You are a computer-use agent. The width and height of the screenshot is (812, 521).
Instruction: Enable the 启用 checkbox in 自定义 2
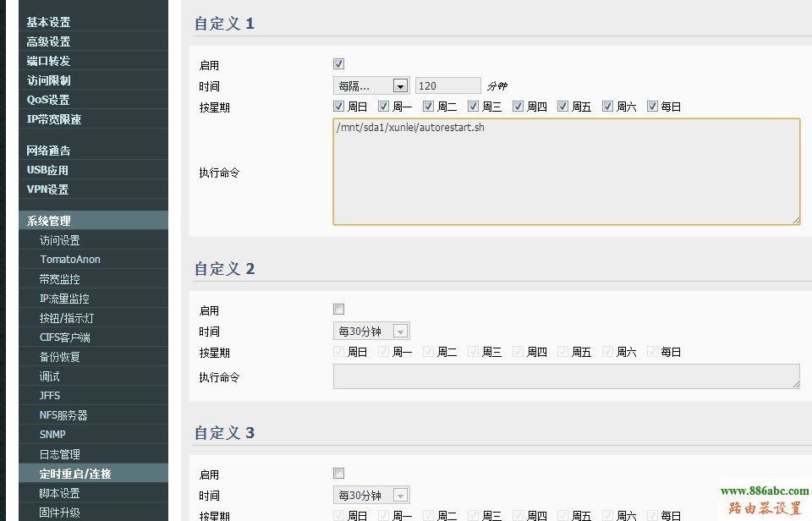(x=339, y=309)
